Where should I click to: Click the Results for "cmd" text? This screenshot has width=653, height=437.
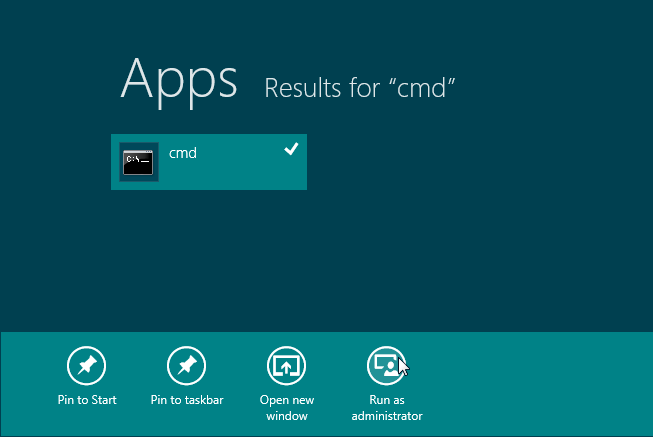pyautogui.click(x=360, y=88)
